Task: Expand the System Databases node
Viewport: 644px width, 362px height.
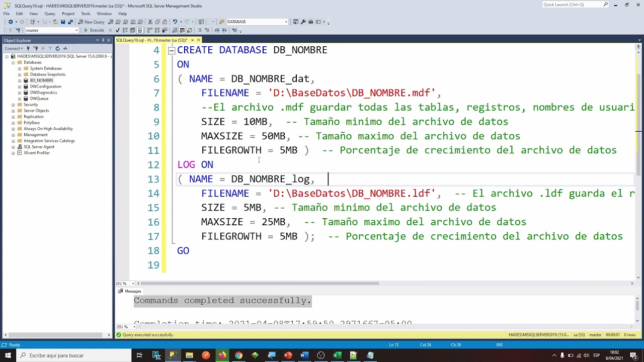Action: (x=19, y=68)
